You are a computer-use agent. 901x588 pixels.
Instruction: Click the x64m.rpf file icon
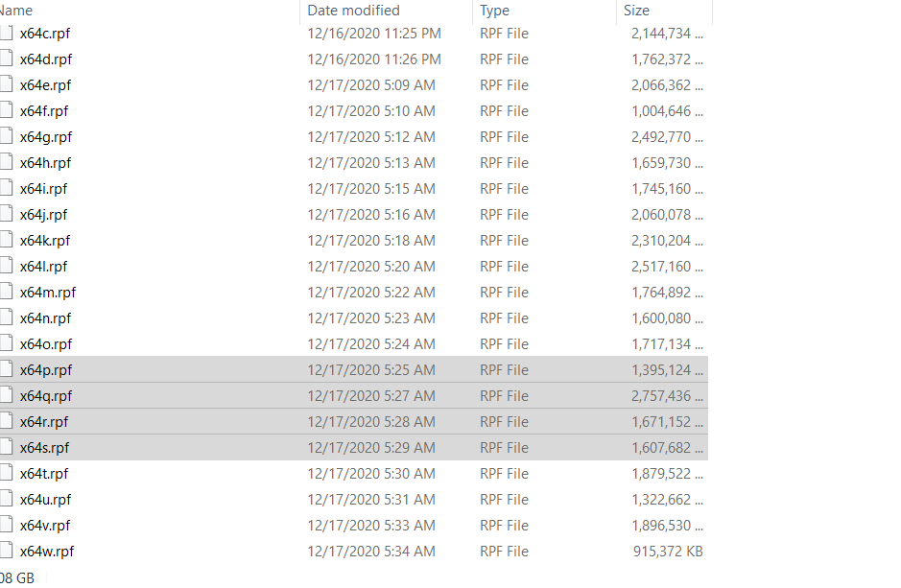[x=5, y=293]
